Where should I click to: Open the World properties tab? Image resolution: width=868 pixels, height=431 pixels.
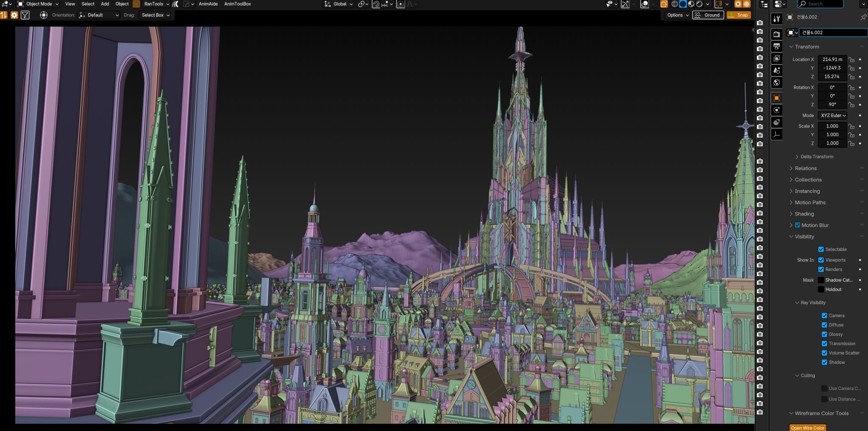776,83
